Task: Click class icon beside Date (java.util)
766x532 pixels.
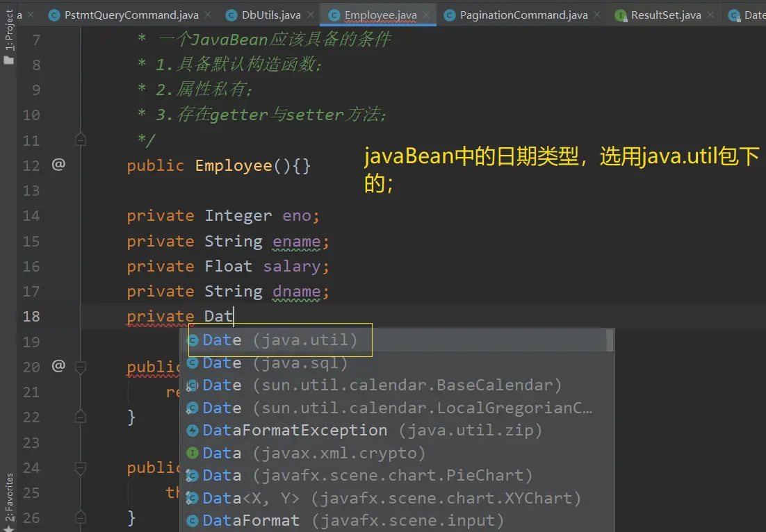Action: (193, 340)
